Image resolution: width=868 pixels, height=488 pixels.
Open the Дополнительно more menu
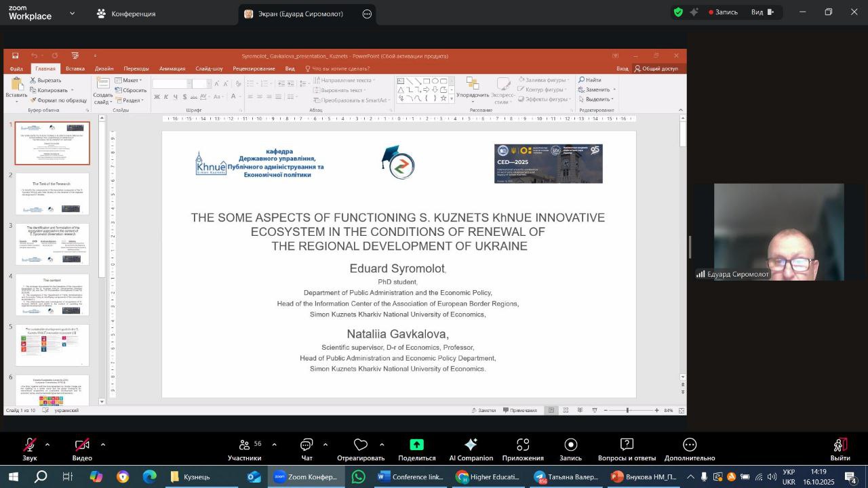tap(690, 450)
